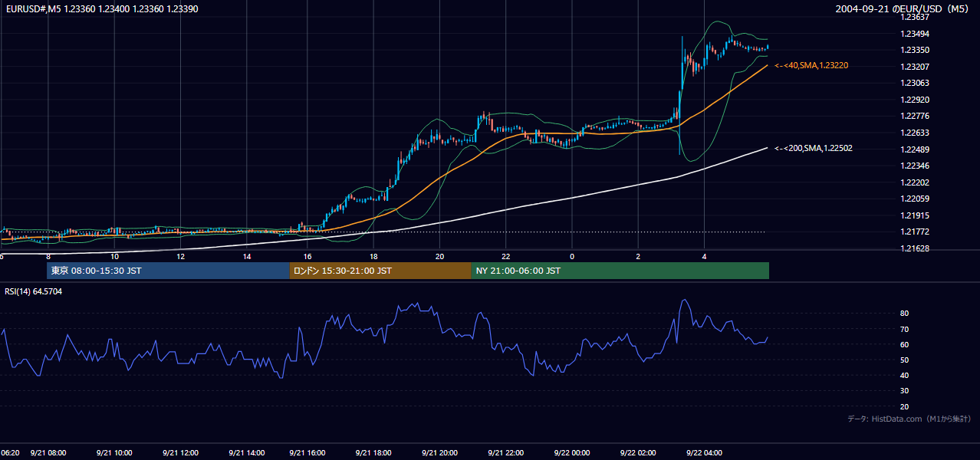Click price axis value 1.22346
The height and width of the screenshot is (460, 980).
915,166
